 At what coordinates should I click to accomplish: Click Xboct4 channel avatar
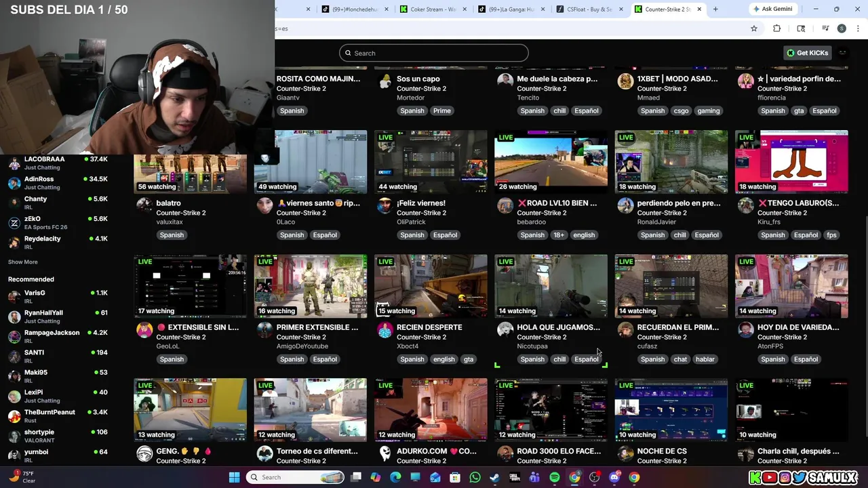[384, 329]
